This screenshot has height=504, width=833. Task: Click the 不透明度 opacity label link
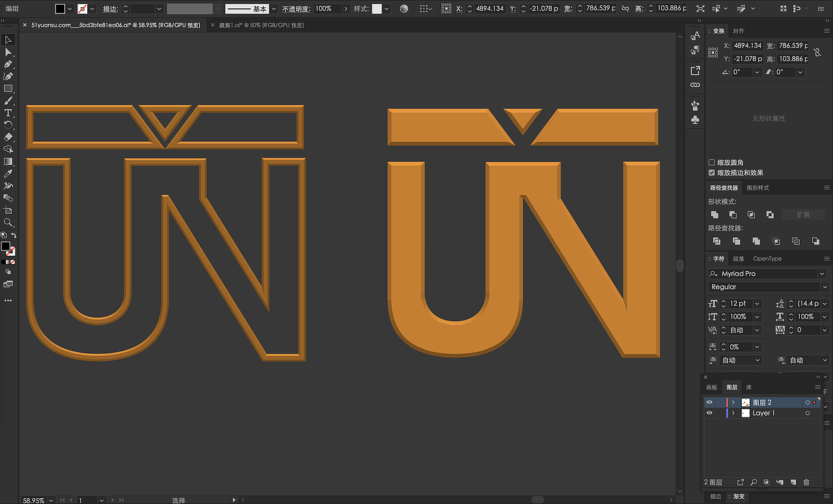[x=297, y=9]
